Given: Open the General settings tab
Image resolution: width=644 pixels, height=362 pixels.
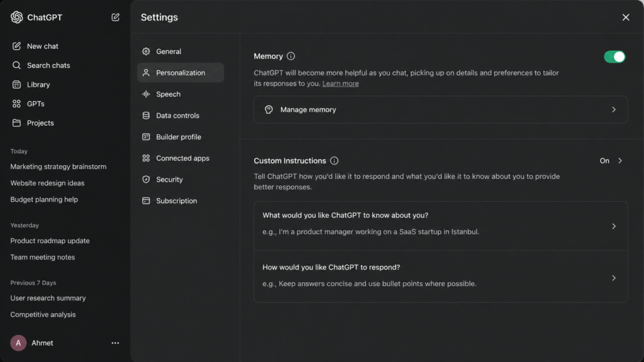Looking at the screenshot, I should pos(180,52).
